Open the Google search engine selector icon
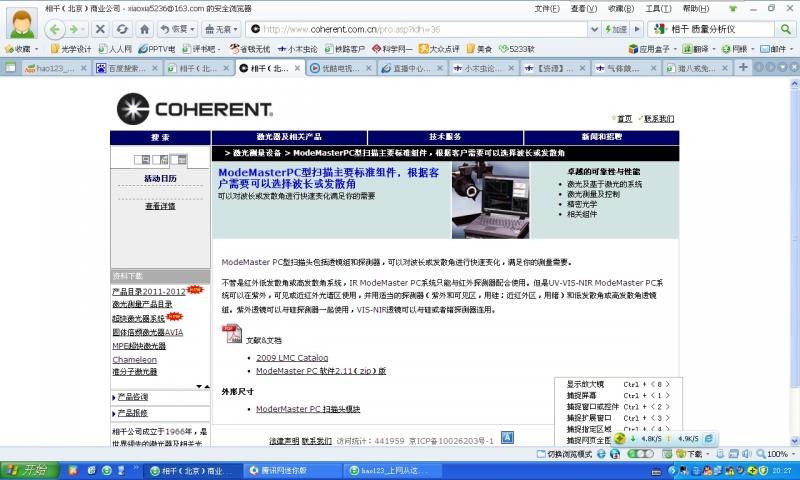The image size is (800, 480). (x=659, y=29)
